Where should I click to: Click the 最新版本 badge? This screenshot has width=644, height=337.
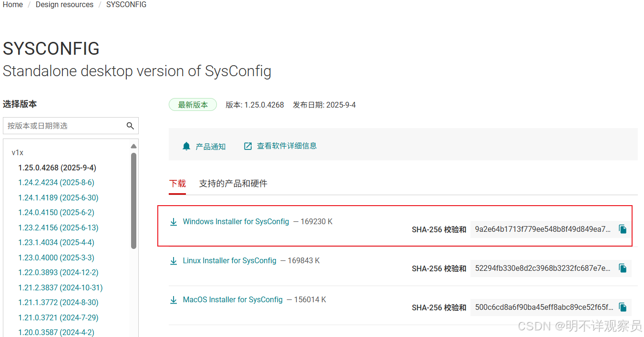(x=193, y=105)
